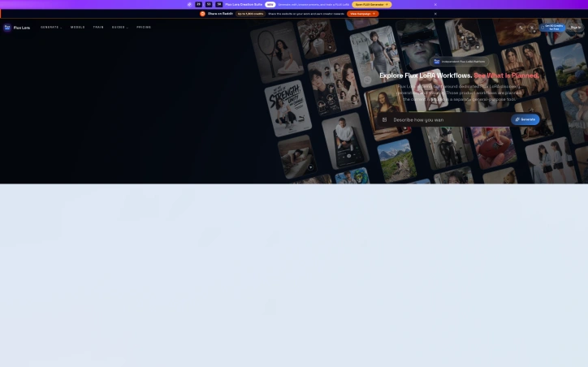Go to the Models page

78,28
